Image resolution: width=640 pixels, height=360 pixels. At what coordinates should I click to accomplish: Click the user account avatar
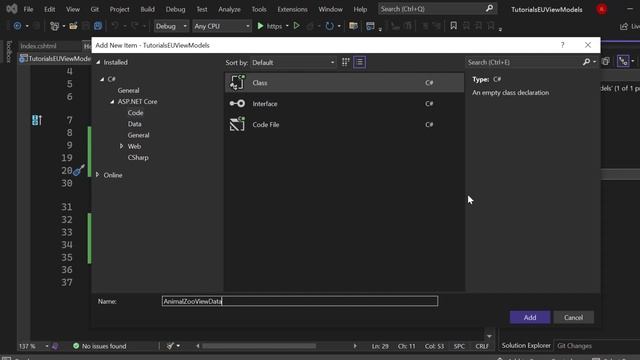(x=602, y=9)
